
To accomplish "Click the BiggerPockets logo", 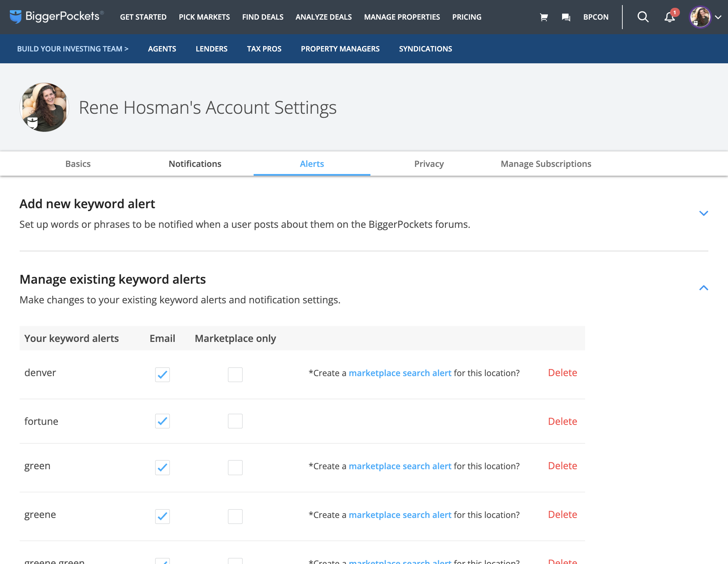I will click(x=57, y=17).
